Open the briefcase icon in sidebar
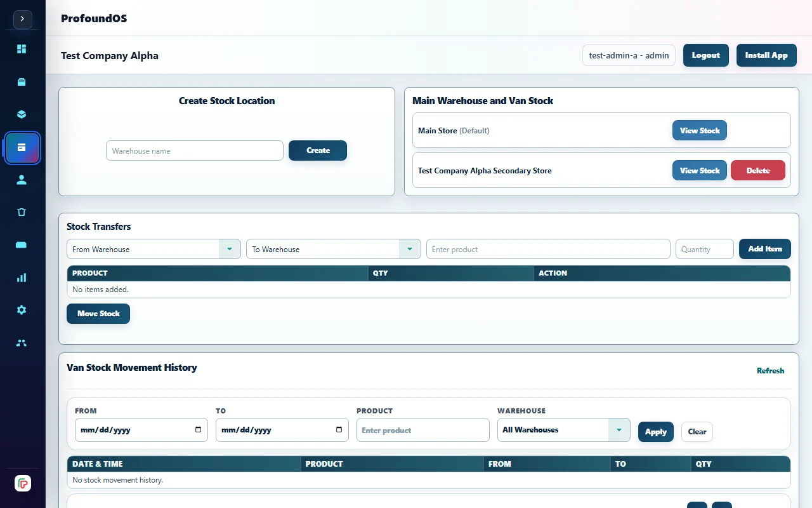The image size is (812, 508). (x=22, y=82)
